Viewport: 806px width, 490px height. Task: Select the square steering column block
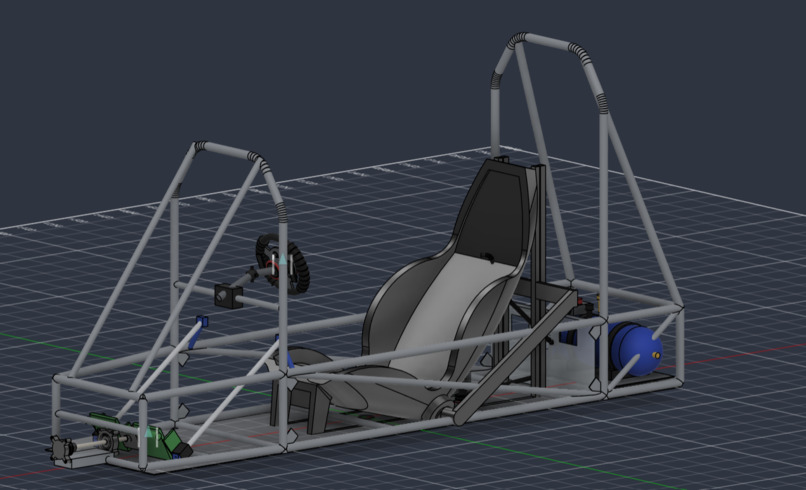coord(229,295)
